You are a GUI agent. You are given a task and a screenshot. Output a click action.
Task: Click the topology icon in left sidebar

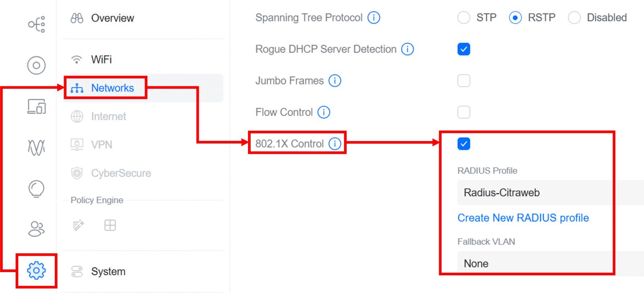pos(36,25)
